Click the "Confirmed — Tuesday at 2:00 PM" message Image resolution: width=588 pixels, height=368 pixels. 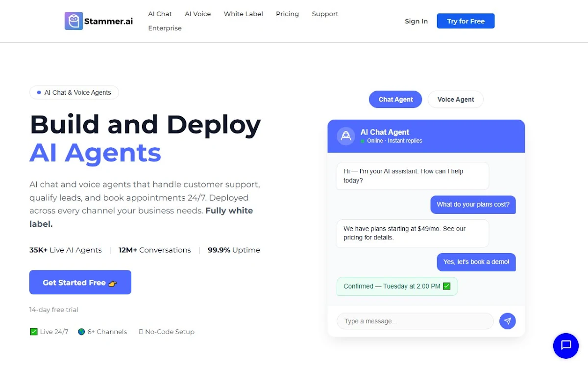pyautogui.click(x=397, y=286)
